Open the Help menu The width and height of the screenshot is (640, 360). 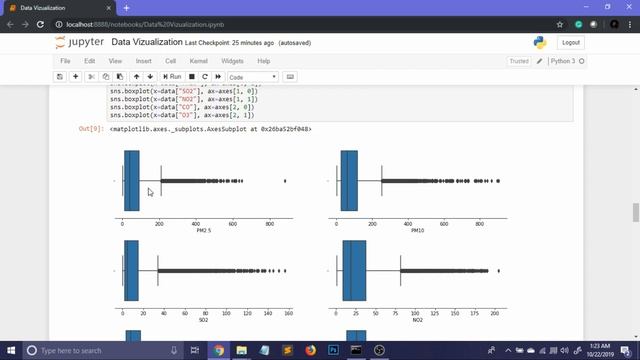click(264, 61)
